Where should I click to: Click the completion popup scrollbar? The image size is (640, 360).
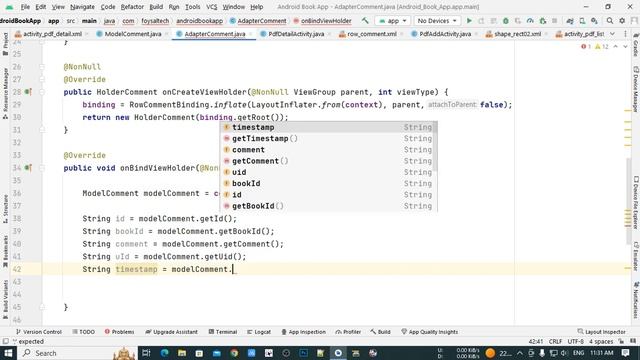[436, 147]
